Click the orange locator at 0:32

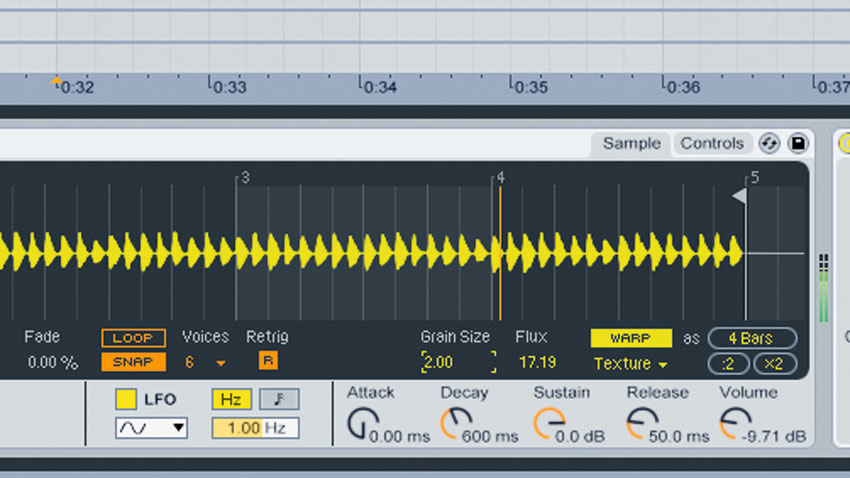click(56, 81)
